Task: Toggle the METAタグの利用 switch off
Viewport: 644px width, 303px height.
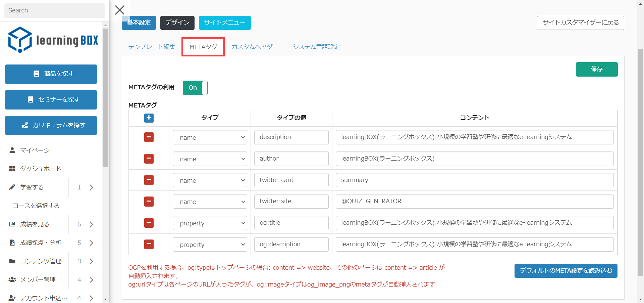Action: pyautogui.click(x=195, y=88)
